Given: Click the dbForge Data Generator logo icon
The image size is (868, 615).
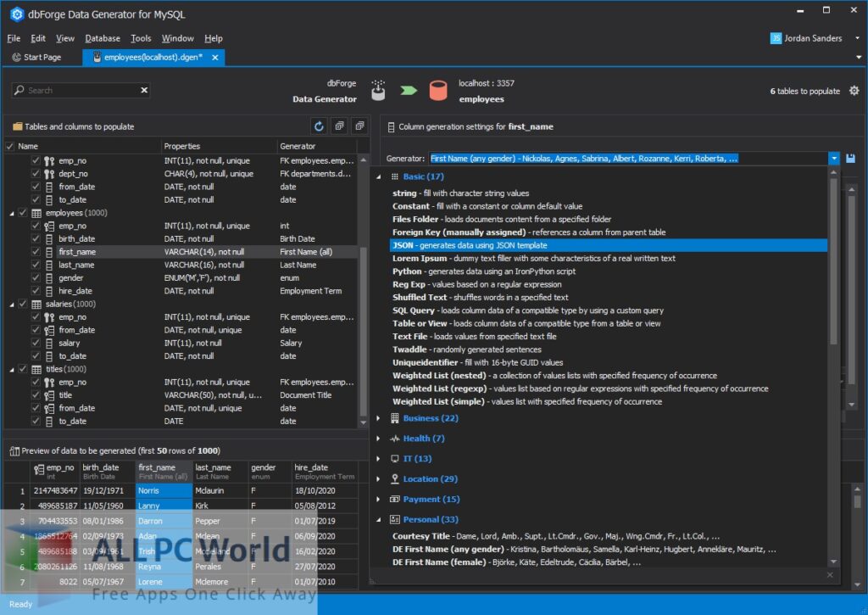Looking at the screenshot, I should pos(378,89).
